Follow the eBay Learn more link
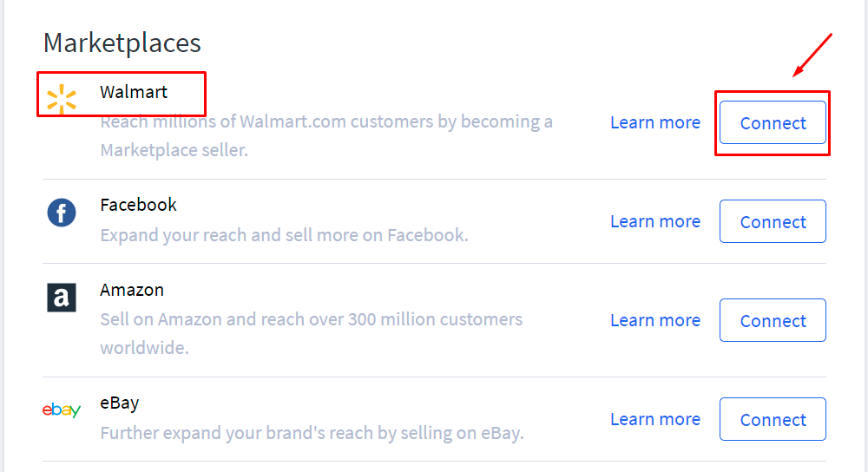This screenshot has width=868, height=472. [655, 419]
